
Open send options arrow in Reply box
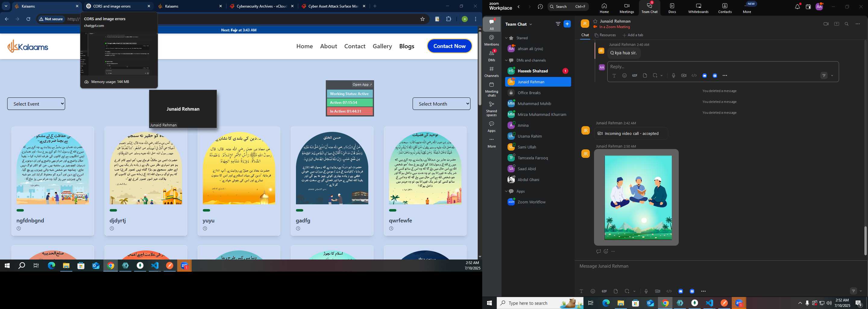832,75
